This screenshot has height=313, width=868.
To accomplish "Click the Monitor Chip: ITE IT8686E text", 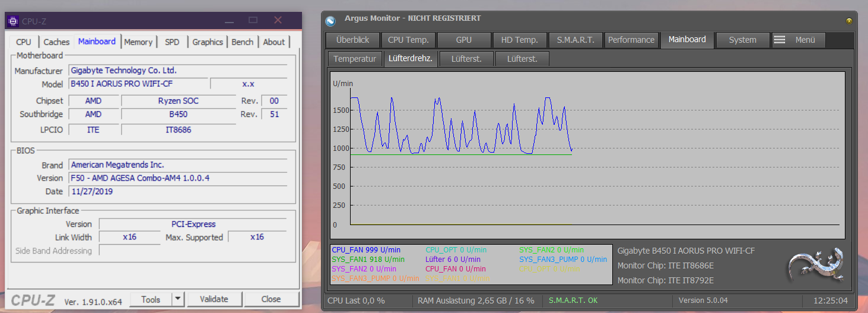I will [666, 265].
